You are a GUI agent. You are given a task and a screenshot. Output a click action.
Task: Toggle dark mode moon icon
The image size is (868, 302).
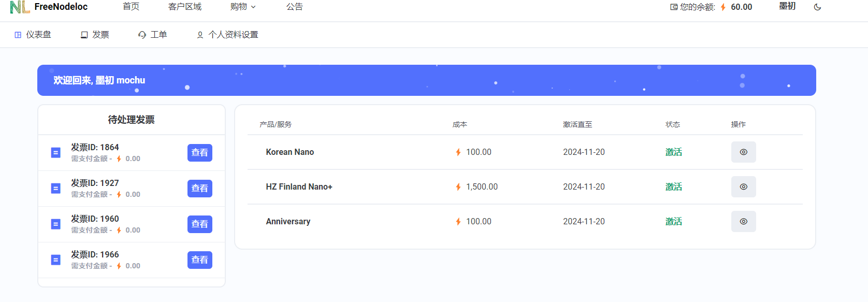(817, 7)
